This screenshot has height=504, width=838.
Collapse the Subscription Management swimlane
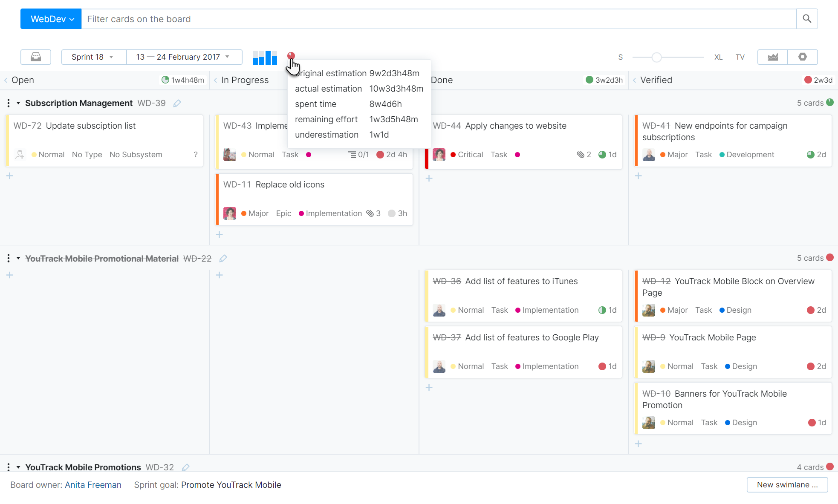coord(18,103)
